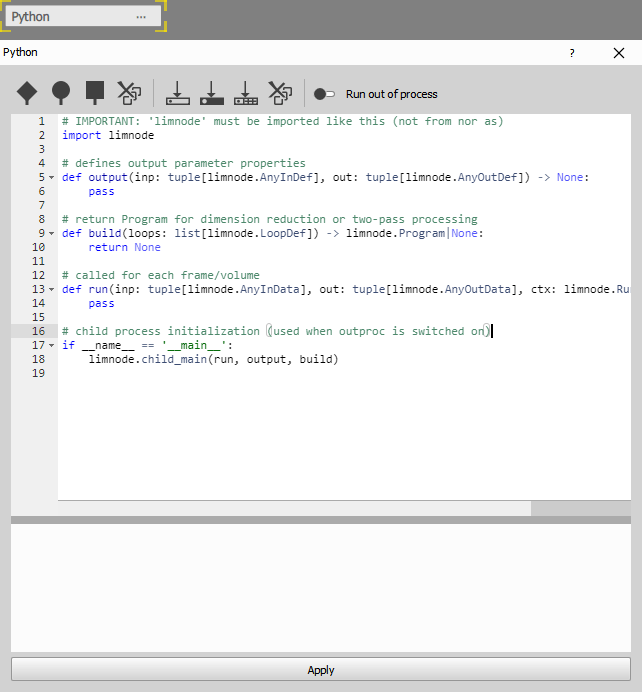Click the 'return None' line

(124, 247)
